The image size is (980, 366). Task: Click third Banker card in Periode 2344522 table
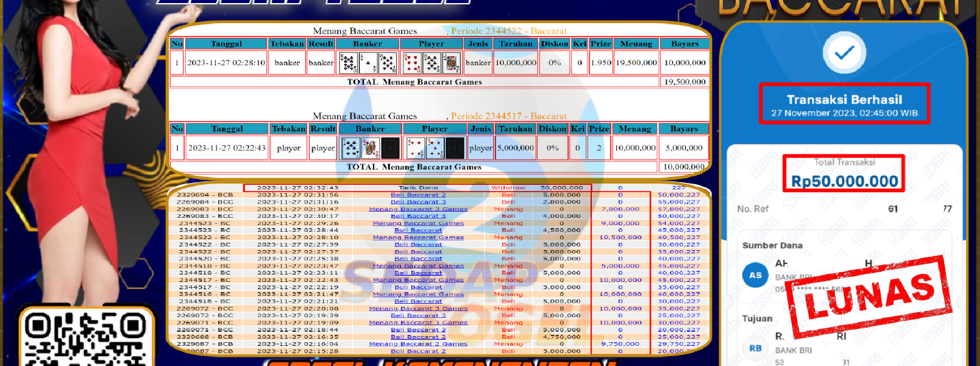388,63
